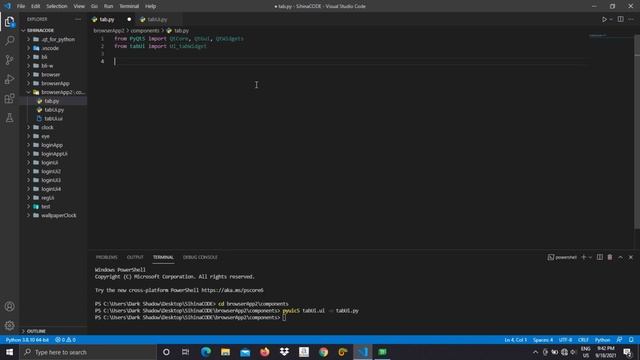Run the Python file with play button
This screenshot has height=360, width=640.
pyautogui.click(x=604, y=19)
